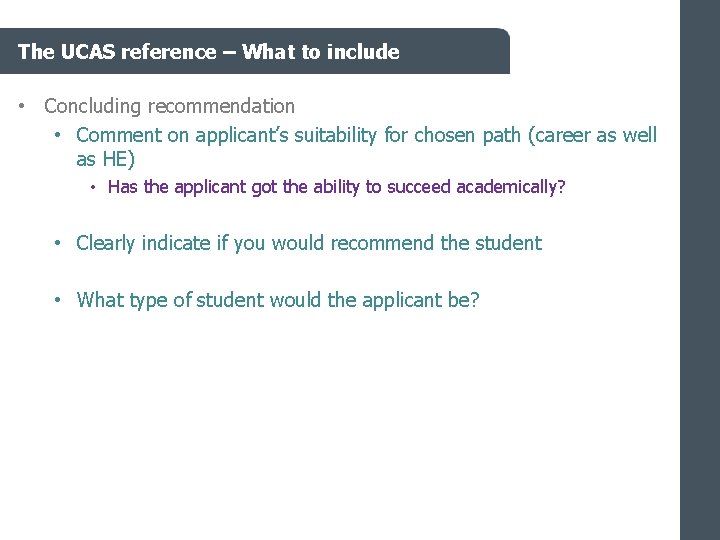The width and height of the screenshot is (720, 540).
Task: Click the continuation line 'as HE)'
Action: point(105,159)
